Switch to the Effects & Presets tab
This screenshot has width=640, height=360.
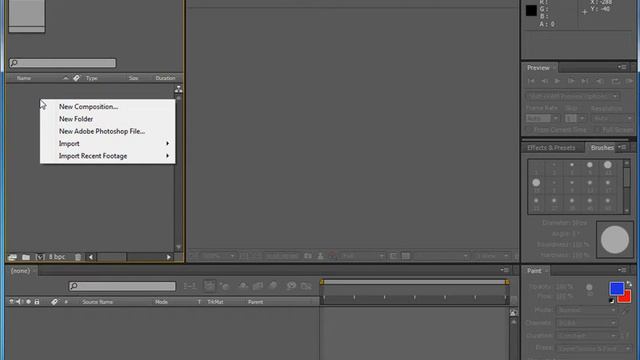[551, 148]
